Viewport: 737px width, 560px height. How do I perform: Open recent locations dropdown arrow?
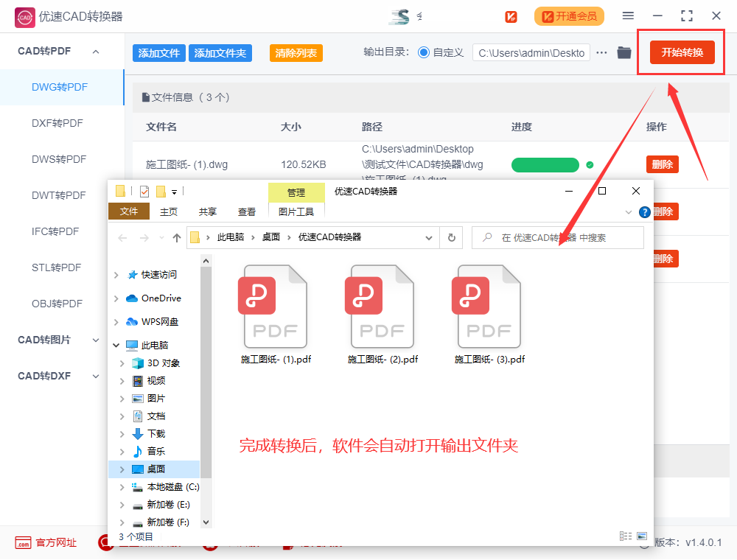point(161,238)
